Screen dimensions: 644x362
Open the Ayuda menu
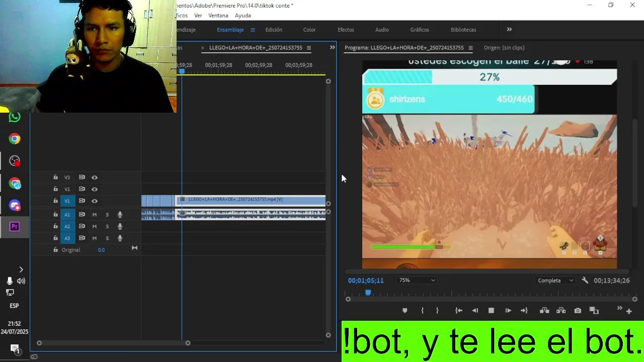pyautogui.click(x=243, y=16)
